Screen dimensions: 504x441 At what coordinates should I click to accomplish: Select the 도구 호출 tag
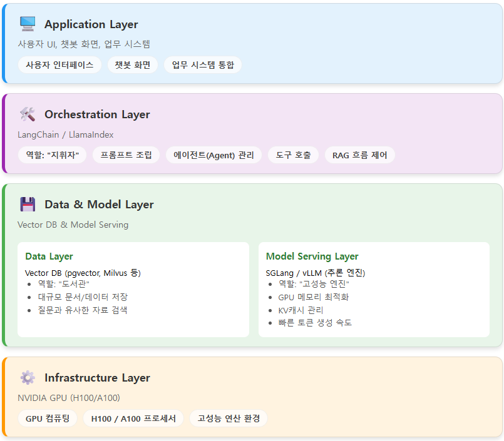point(293,155)
